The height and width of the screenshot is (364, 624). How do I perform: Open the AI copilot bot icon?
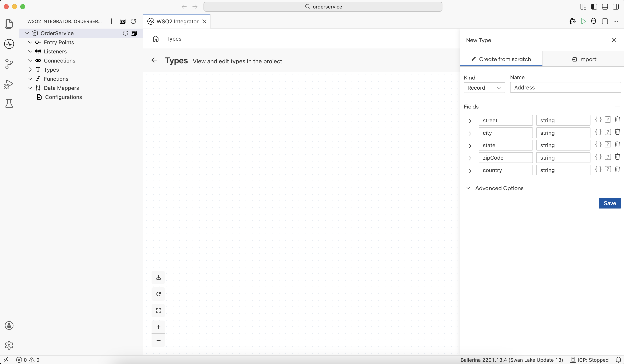tap(572, 21)
